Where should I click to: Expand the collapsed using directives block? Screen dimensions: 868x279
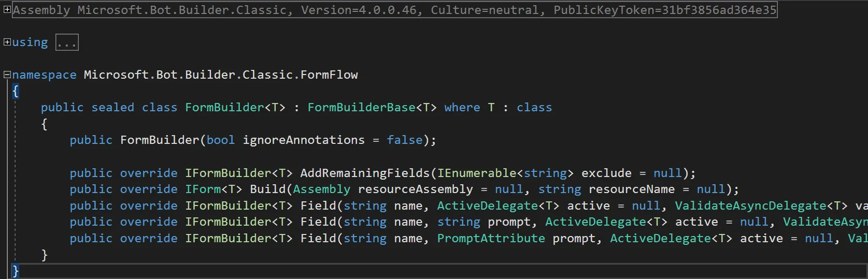[7, 42]
